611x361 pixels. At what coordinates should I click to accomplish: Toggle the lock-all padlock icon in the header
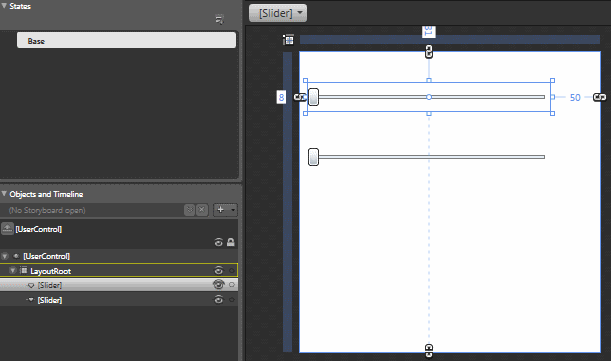[231, 242]
